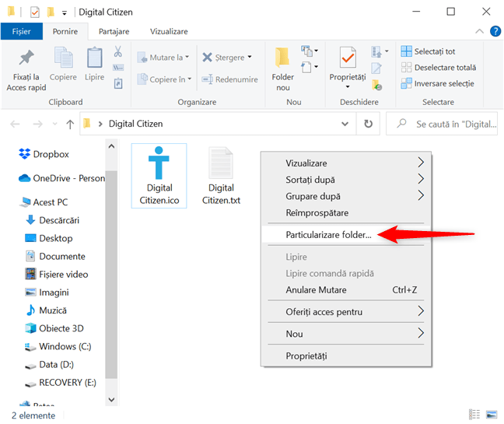504x424 pixels.
Task: Select Acest PC in the navigation pane
Action: (44, 202)
